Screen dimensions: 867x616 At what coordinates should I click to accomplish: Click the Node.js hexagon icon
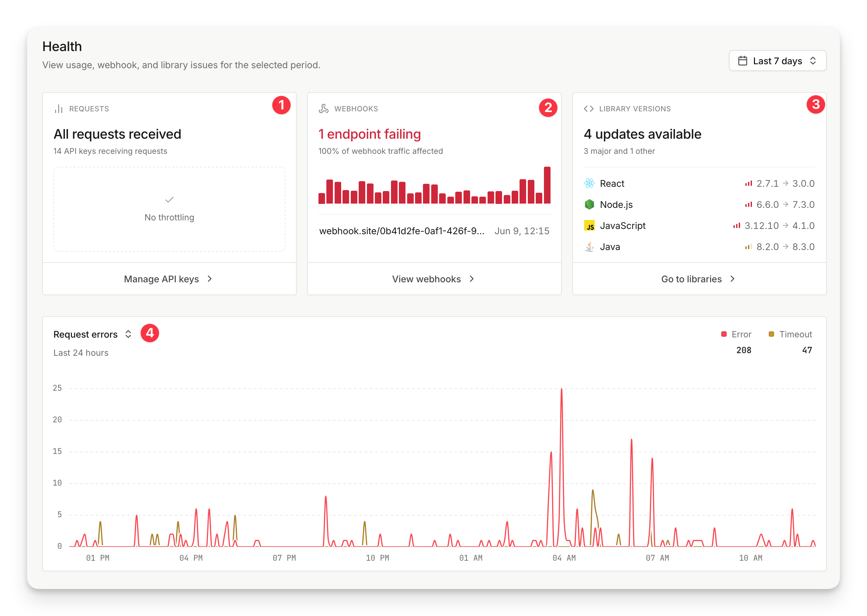tap(589, 205)
